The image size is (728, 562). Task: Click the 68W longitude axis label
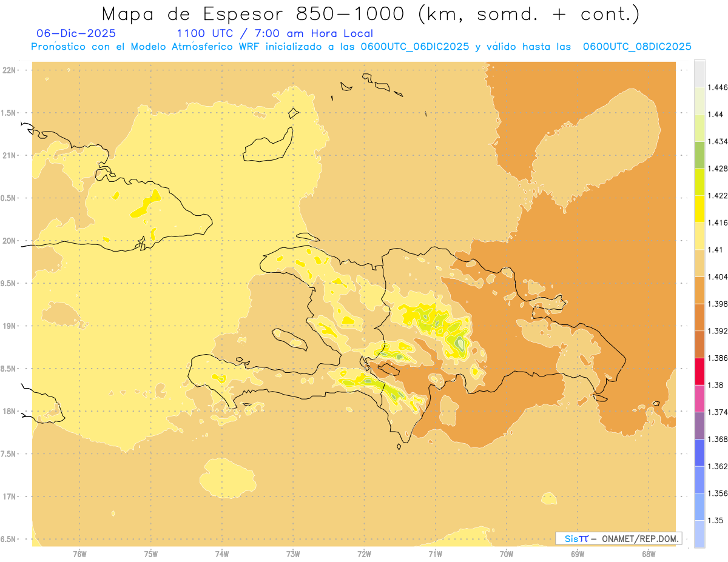click(649, 554)
